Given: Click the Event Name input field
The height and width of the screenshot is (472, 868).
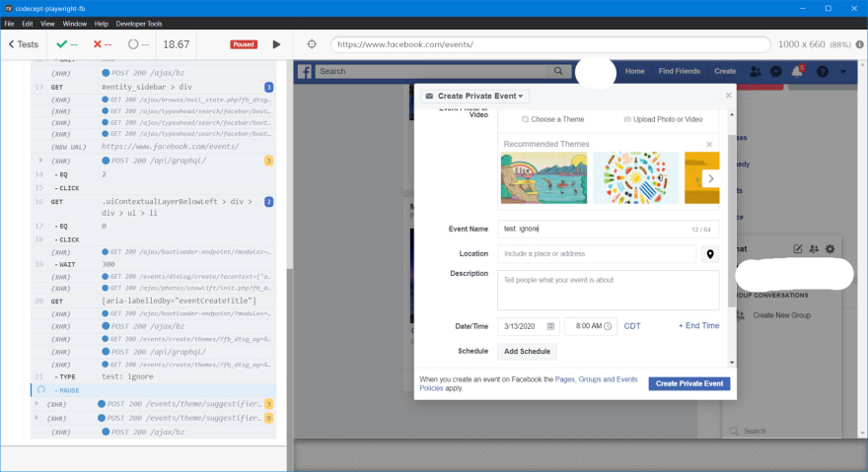Looking at the screenshot, I should 608,229.
